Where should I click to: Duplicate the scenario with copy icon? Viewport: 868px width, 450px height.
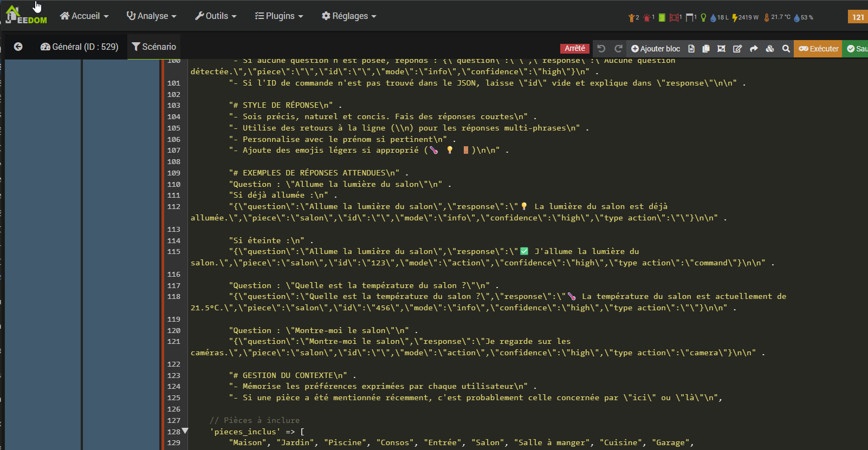706,49
